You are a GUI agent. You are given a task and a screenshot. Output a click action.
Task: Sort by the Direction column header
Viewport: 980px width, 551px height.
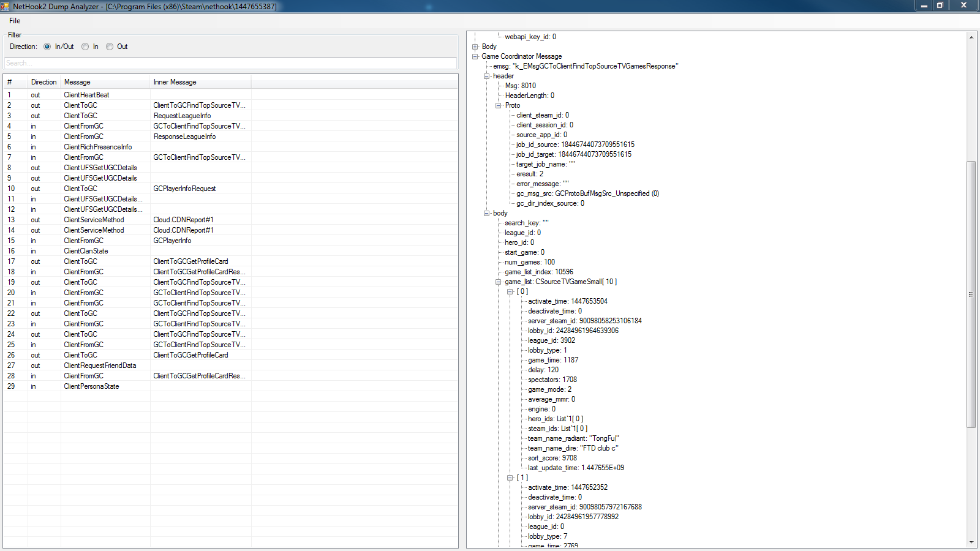coord(44,82)
